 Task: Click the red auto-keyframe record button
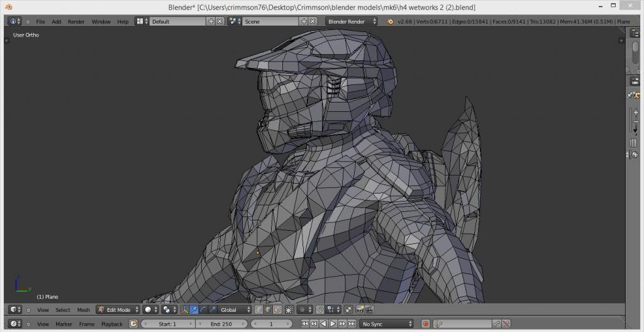(426, 324)
